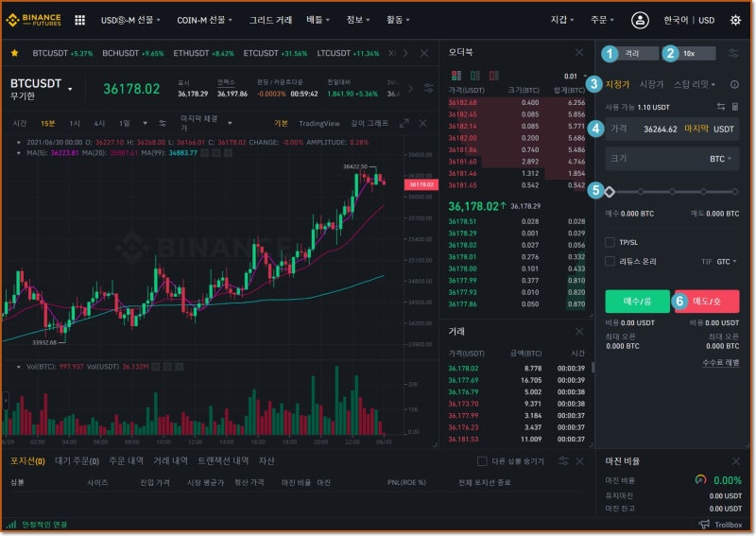
Task: Open the order history tab
Action: (x=126, y=461)
